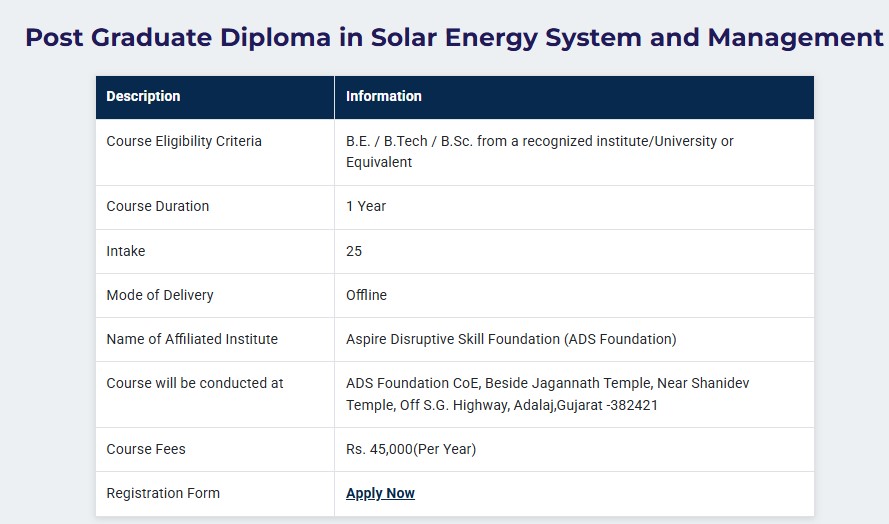Click the Apply Now registration link
The width and height of the screenshot is (889, 524).
coord(380,493)
